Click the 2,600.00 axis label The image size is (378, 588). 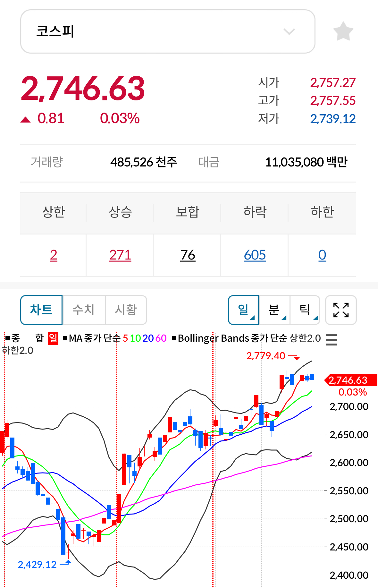click(349, 463)
